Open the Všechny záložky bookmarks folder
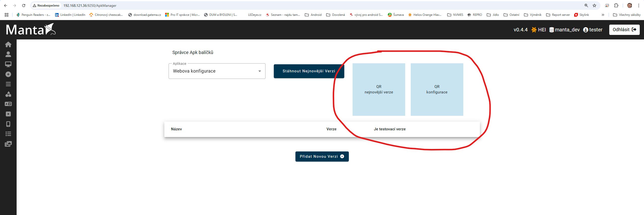This screenshot has width=644, height=215. pos(627,15)
